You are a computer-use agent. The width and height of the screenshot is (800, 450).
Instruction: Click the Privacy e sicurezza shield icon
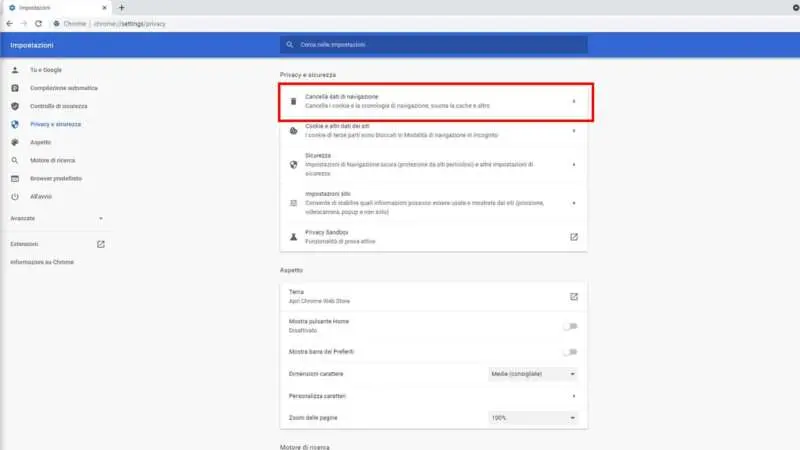click(x=15, y=124)
